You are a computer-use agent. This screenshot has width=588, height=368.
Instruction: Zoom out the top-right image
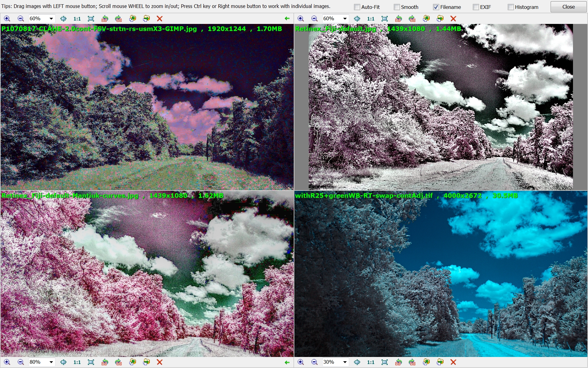(314, 19)
